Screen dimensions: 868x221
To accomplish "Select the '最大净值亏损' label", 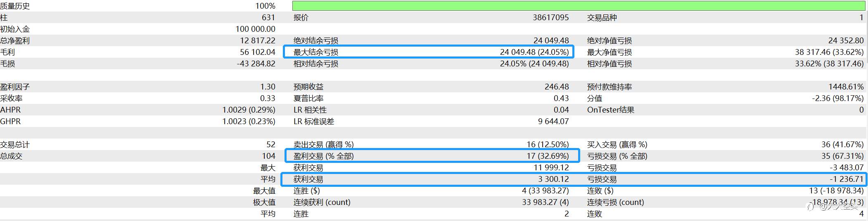I will click(x=609, y=52).
